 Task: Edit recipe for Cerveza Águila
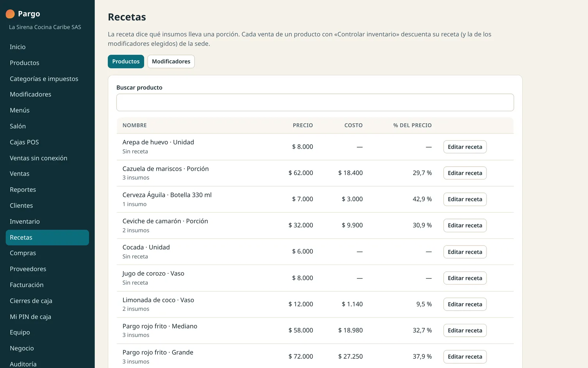[465, 199]
